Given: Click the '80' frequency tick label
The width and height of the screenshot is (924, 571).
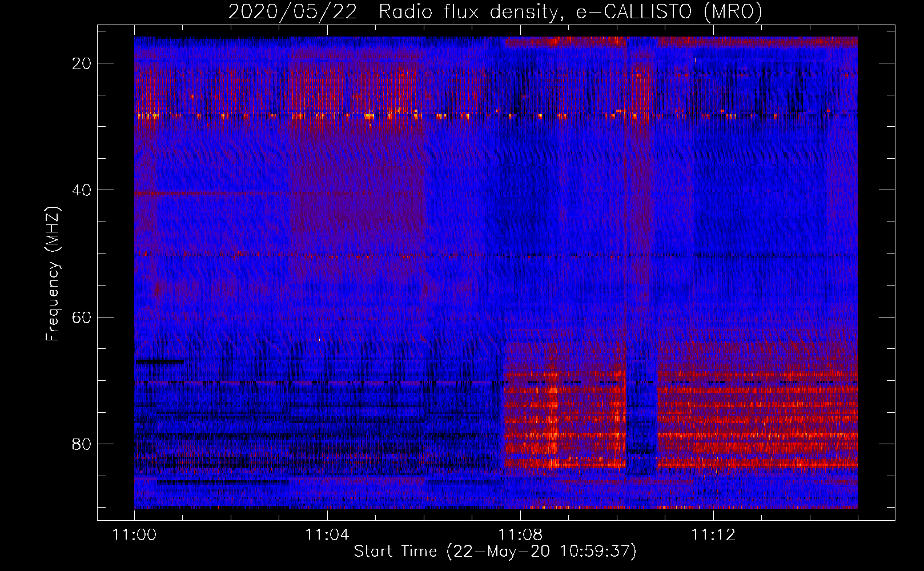Looking at the screenshot, I should click(x=82, y=444).
